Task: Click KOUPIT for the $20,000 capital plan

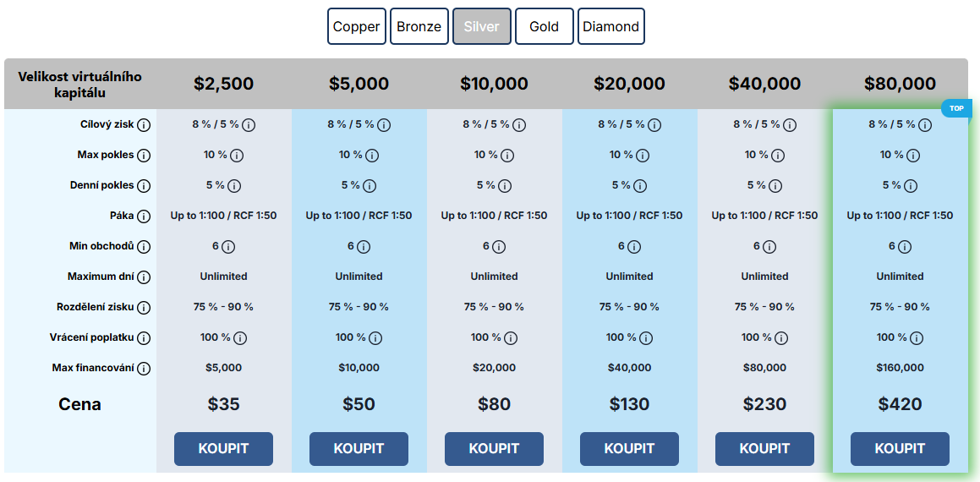Action: click(x=629, y=449)
